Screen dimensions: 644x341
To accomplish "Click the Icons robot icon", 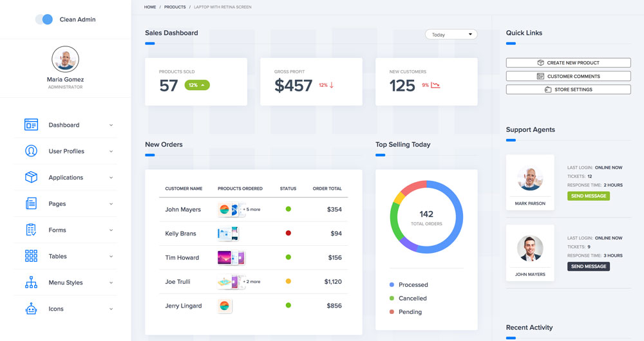I will click(x=31, y=309).
